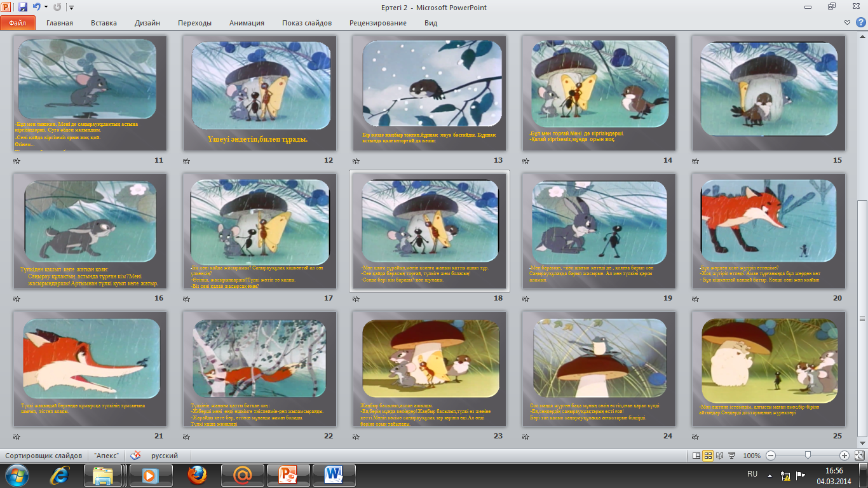Open the Файл menu

17,23
